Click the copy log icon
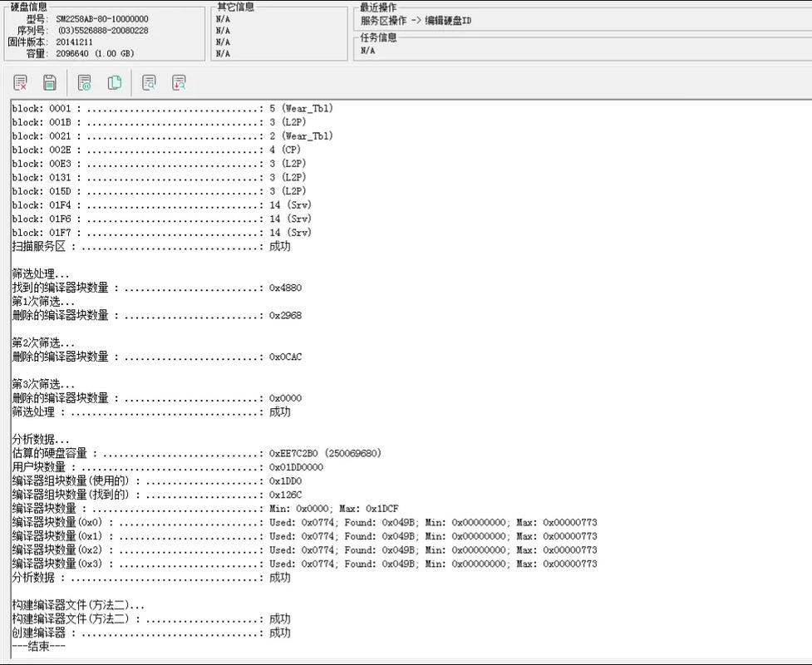This screenshot has width=812, height=665. 115,82
